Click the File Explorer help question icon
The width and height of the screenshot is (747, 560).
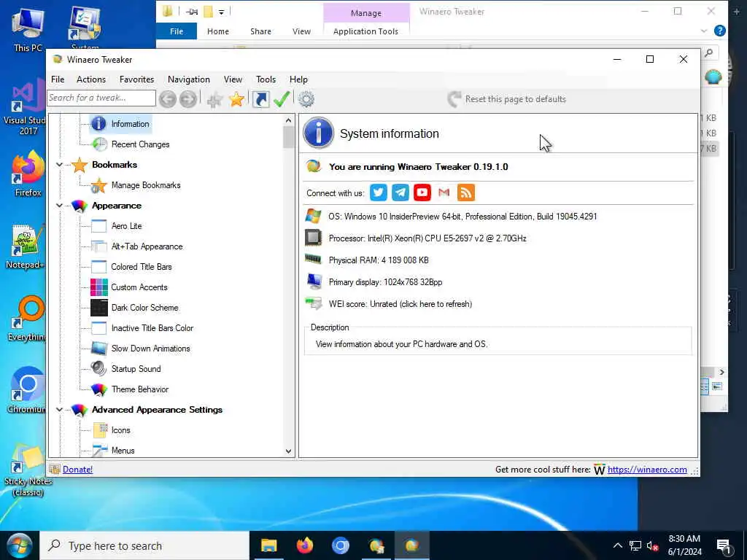[720, 31]
